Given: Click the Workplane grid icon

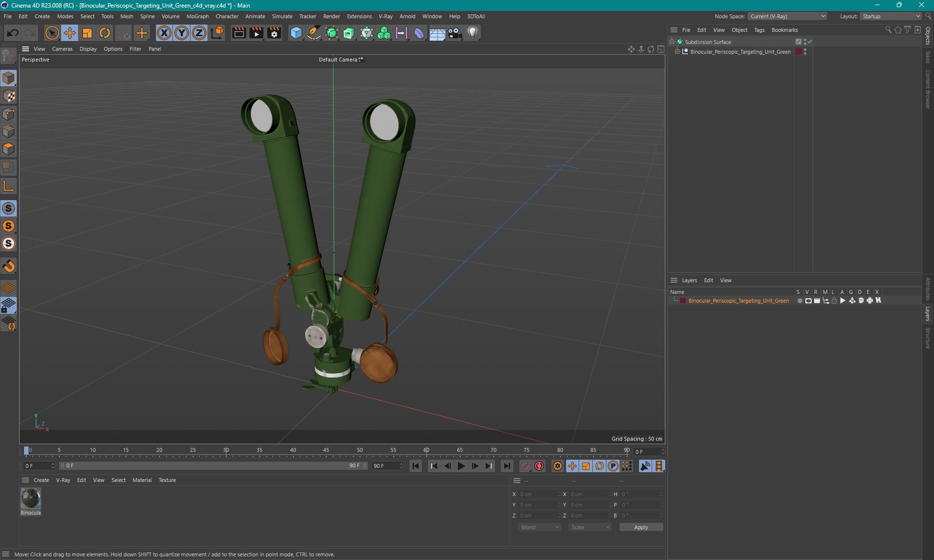Looking at the screenshot, I should coord(9,287).
